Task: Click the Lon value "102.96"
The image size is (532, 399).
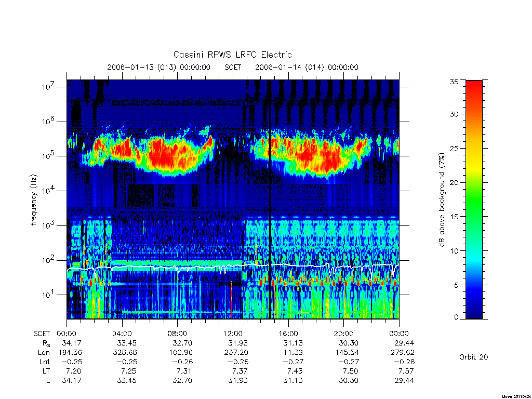Action: pos(180,353)
